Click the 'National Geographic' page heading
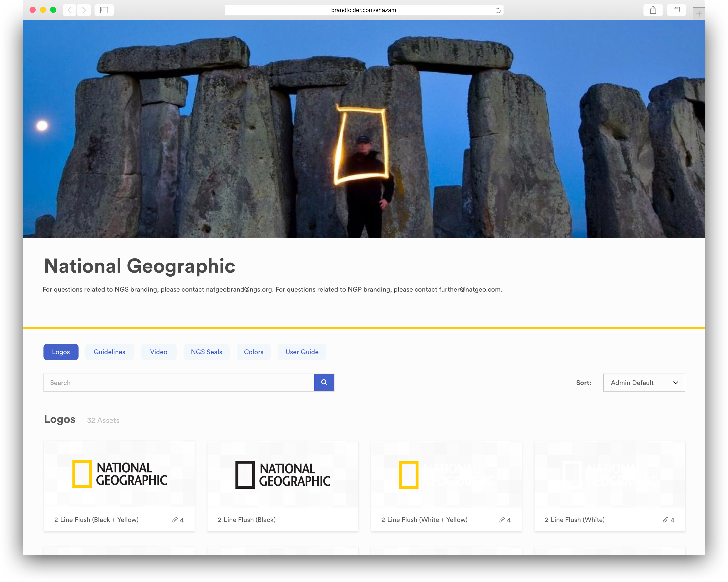The height and width of the screenshot is (582, 728). (140, 266)
